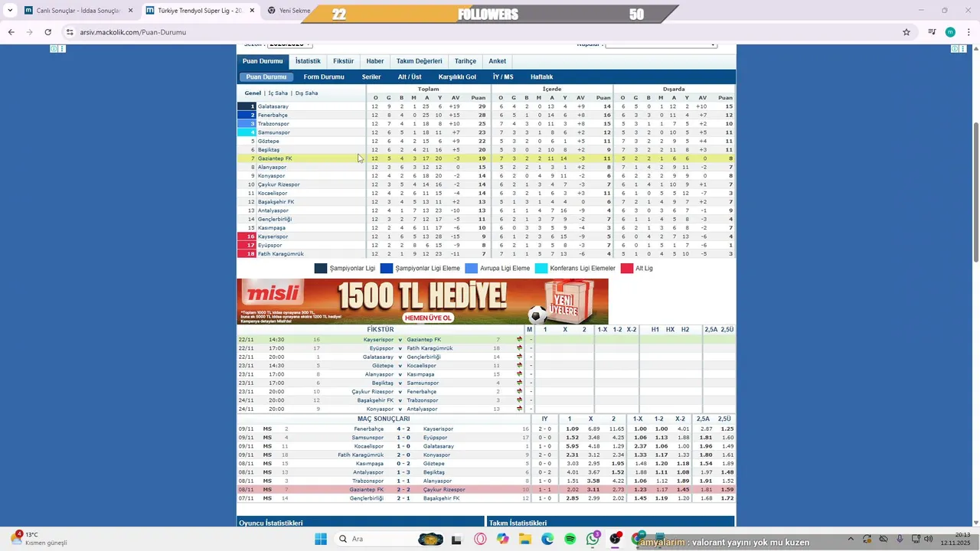Open comparison icon for Konyaspor v Antalyaspor fixture
The image size is (980, 551).
[520, 409]
